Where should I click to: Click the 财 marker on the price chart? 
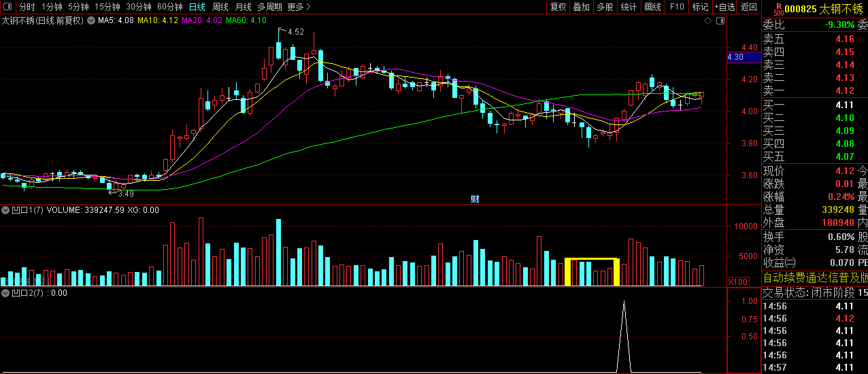(475, 199)
